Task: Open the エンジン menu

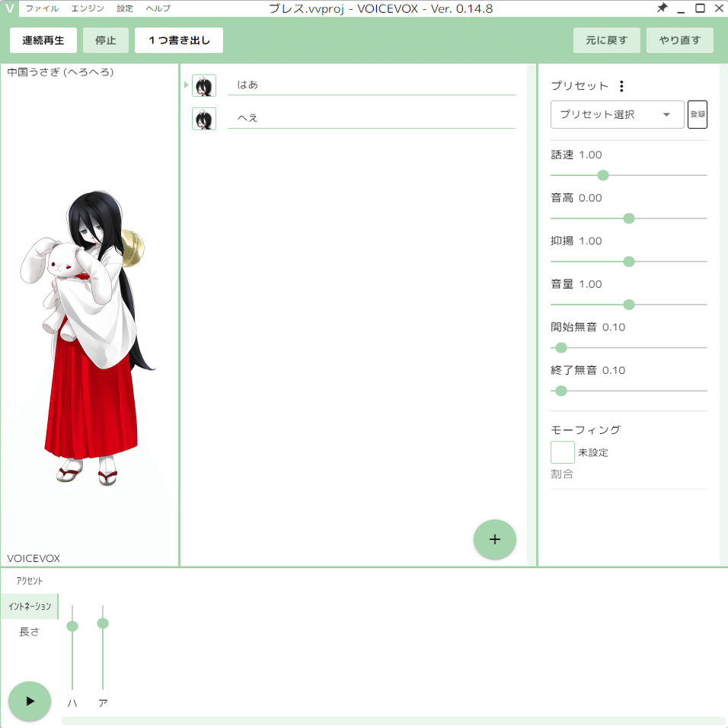Action: tap(88, 8)
